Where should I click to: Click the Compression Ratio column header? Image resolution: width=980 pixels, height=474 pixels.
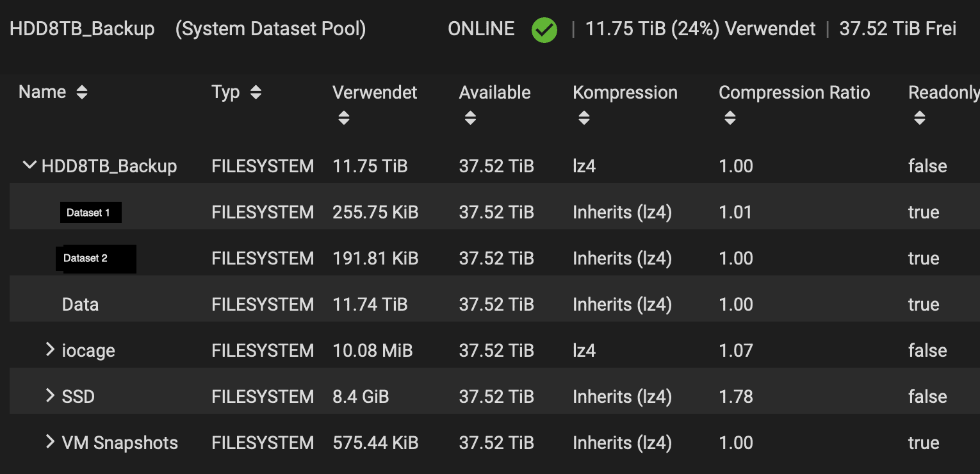(794, 93)
